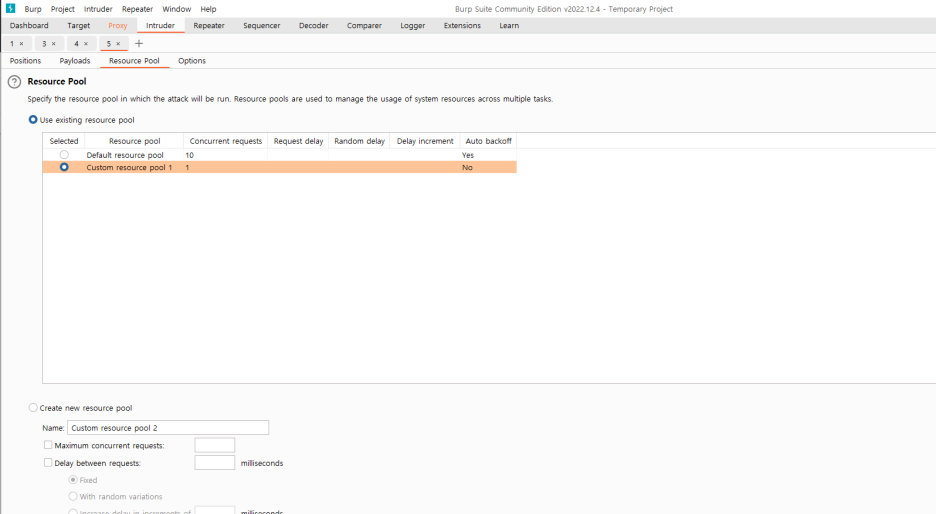Open the Project menu
Viewport: 936px width, 514px height.
click(x=63, y=9)
